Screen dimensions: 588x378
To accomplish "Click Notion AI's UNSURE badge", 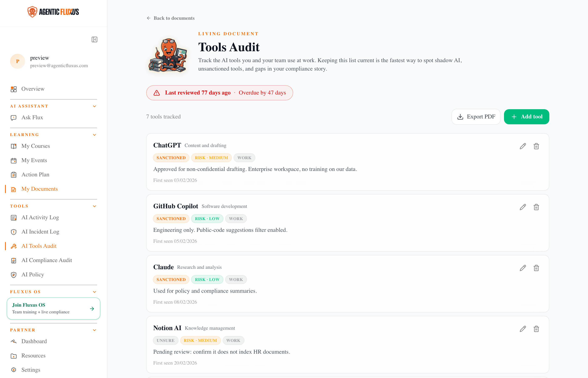I will (x=166, y=340).
